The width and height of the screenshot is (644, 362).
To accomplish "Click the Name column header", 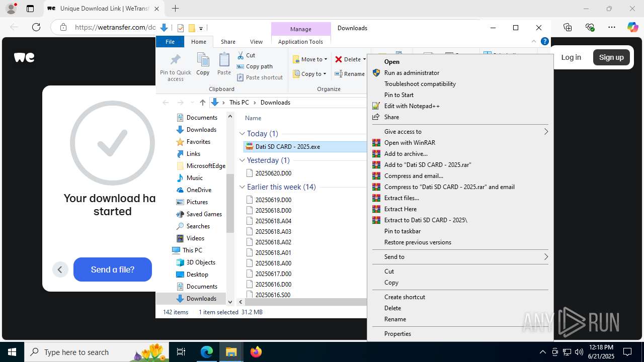I will click(253, 118).
